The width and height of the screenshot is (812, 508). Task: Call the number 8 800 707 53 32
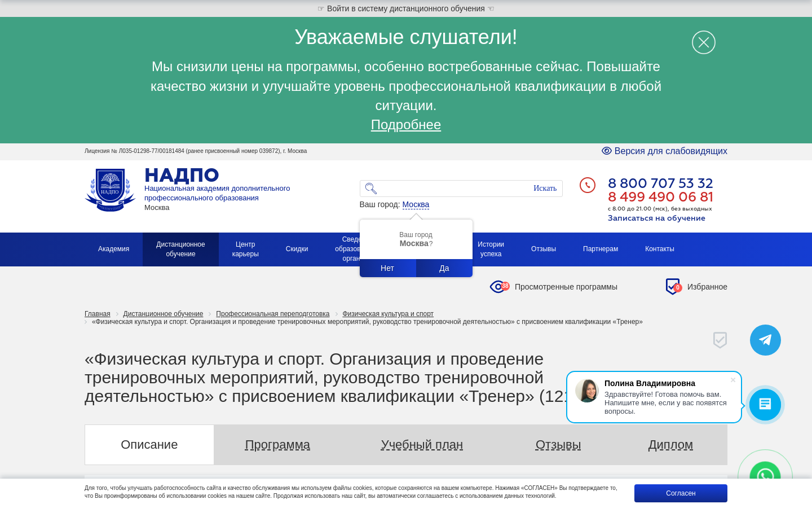point(660,183)
